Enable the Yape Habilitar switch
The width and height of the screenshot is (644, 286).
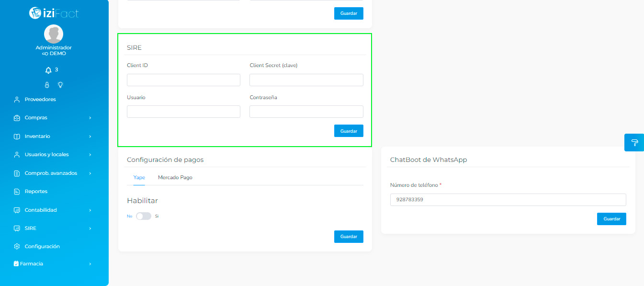[x=144, y=216]
